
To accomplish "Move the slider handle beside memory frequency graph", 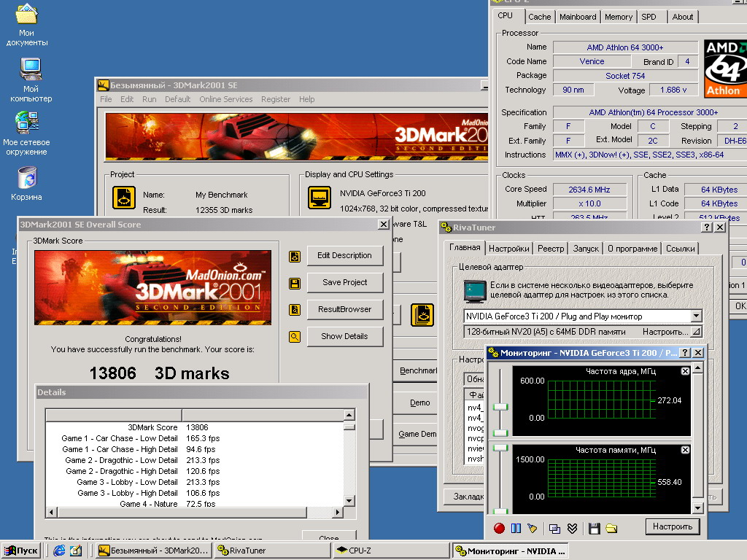I will pos(500,448).
